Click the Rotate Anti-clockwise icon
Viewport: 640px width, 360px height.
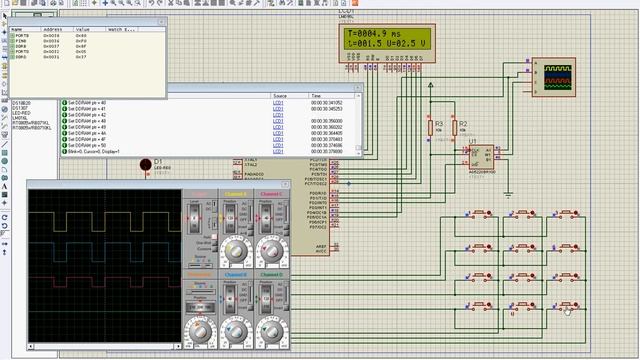point(4,226)
